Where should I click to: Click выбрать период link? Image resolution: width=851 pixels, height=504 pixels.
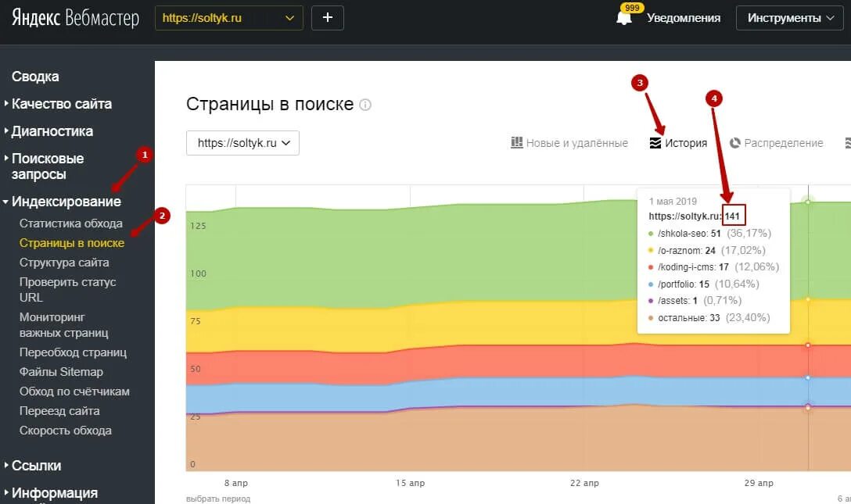coord(218,499)
